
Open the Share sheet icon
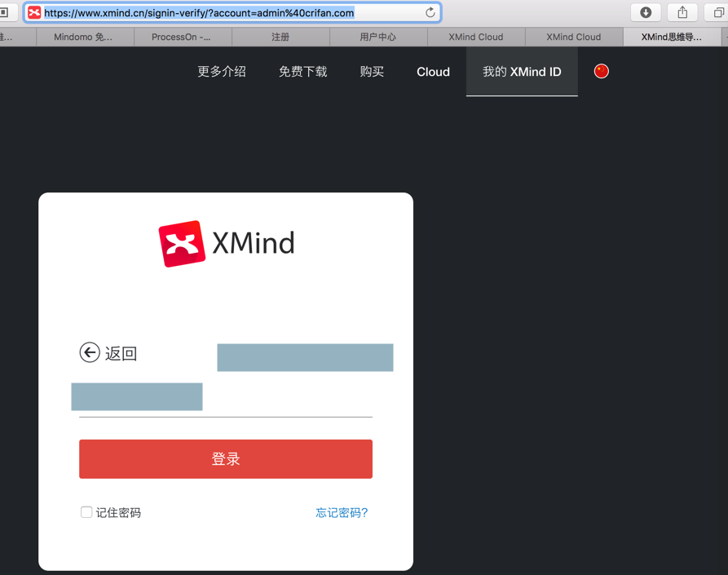(x=682, y=12)
